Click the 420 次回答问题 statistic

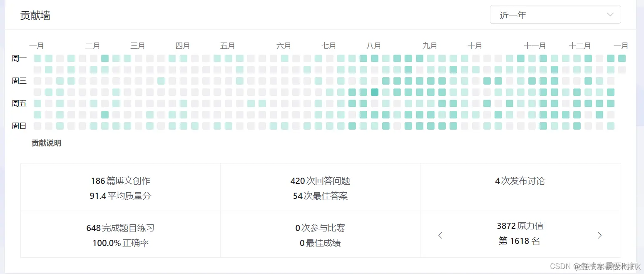(320, 181)
